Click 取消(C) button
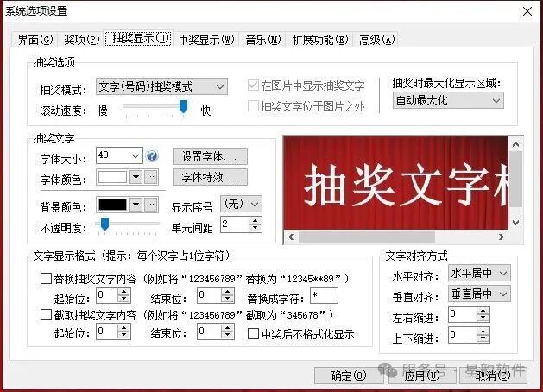Screen dimensions: 543x392 tap(493, 376)
